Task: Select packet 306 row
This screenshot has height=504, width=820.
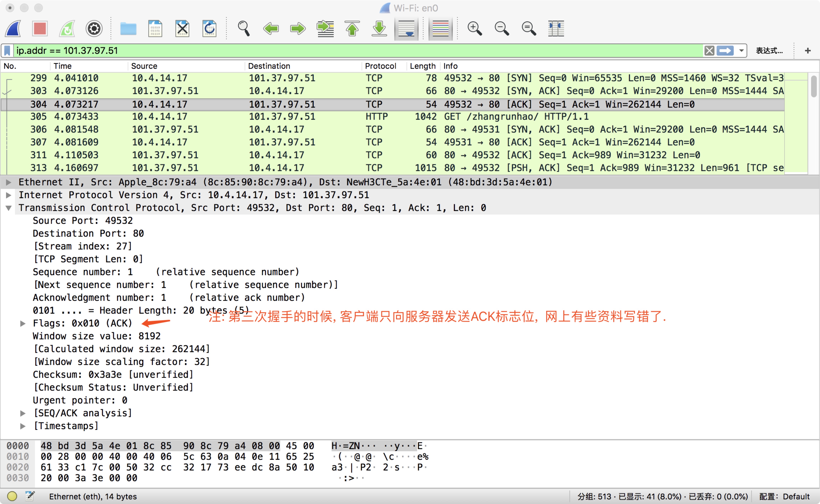Action: (x=393, y=129)
